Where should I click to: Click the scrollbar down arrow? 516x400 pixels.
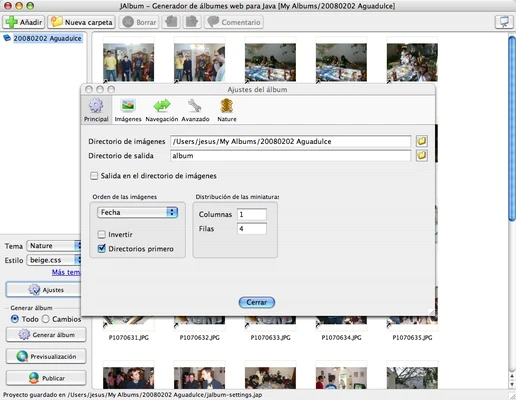(x=512, y=384)
